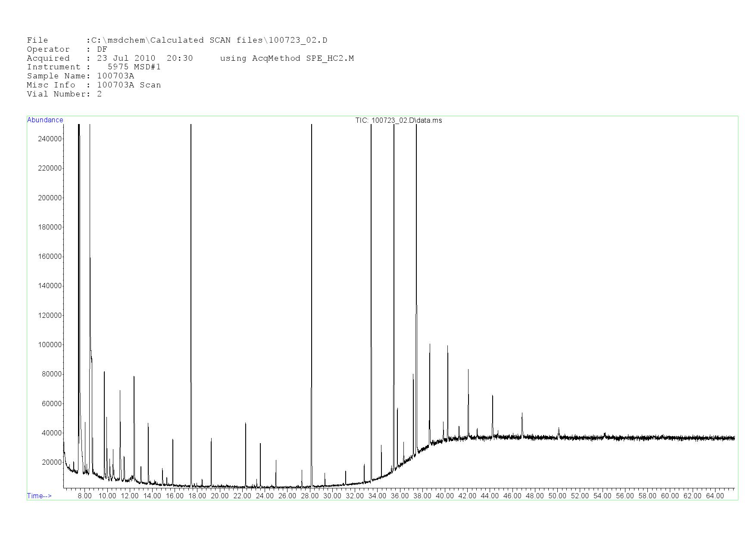Screen dimensions: 756x534
Task: Click the peak just after 22.00 minutes
Action: 246,452
